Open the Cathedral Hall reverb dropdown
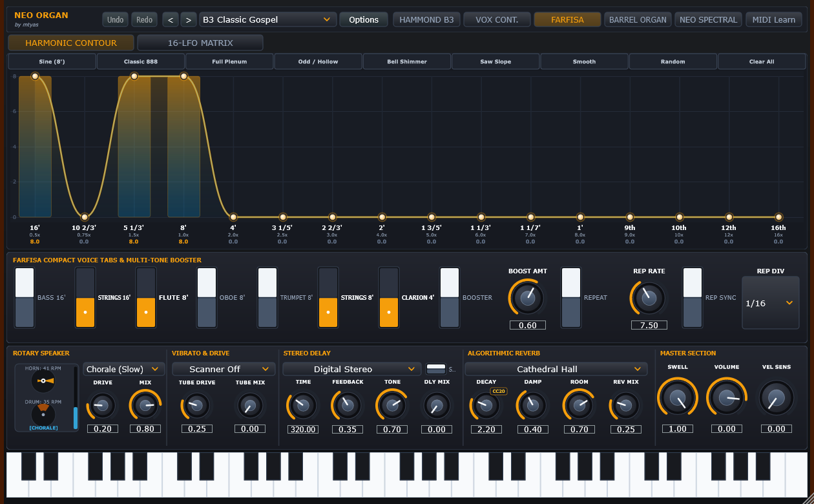The width and height of the screenshot is (814, 504). [556, 369]
